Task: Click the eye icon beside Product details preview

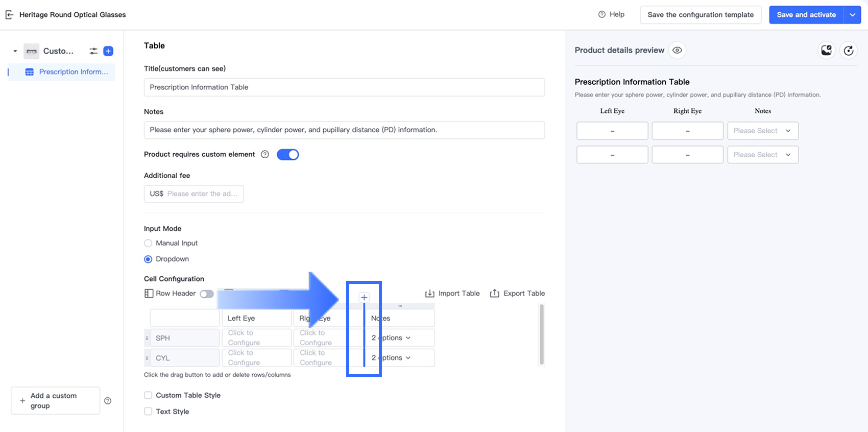Action: 677,50
